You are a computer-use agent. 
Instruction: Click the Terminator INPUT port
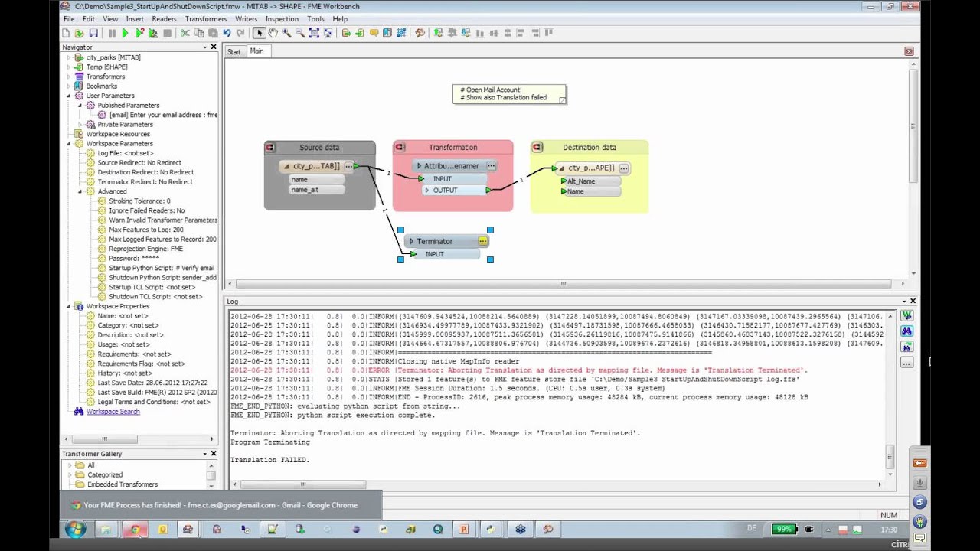pyautogui.click(x=434, y=254)
